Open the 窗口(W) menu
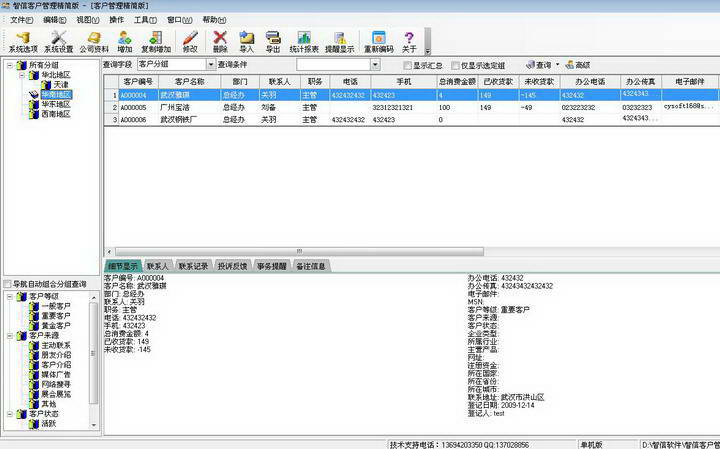The image size is (720, 449). point(180,20)
